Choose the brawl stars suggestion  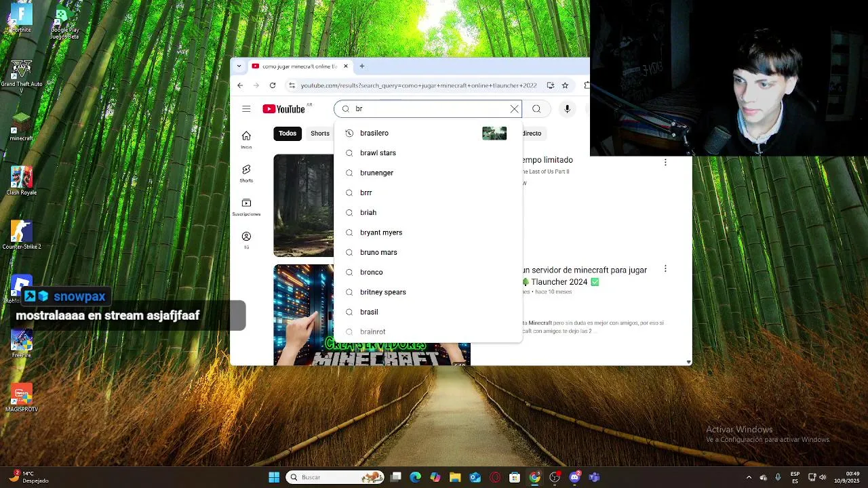pyautogui.click(x=428, y=153)
